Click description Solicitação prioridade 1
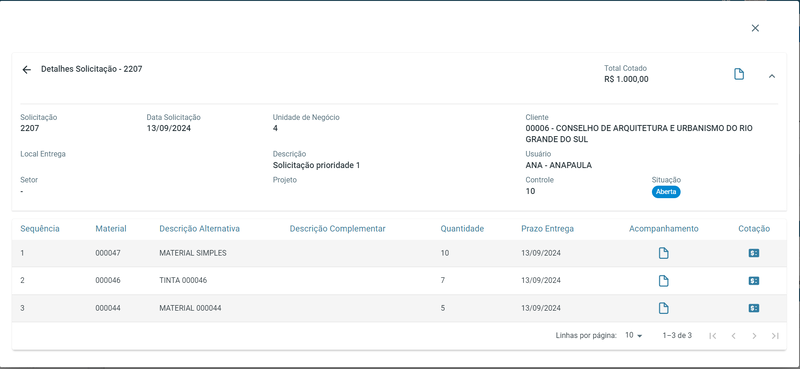This screenshot has height=369, width=800. pos(316,165)
